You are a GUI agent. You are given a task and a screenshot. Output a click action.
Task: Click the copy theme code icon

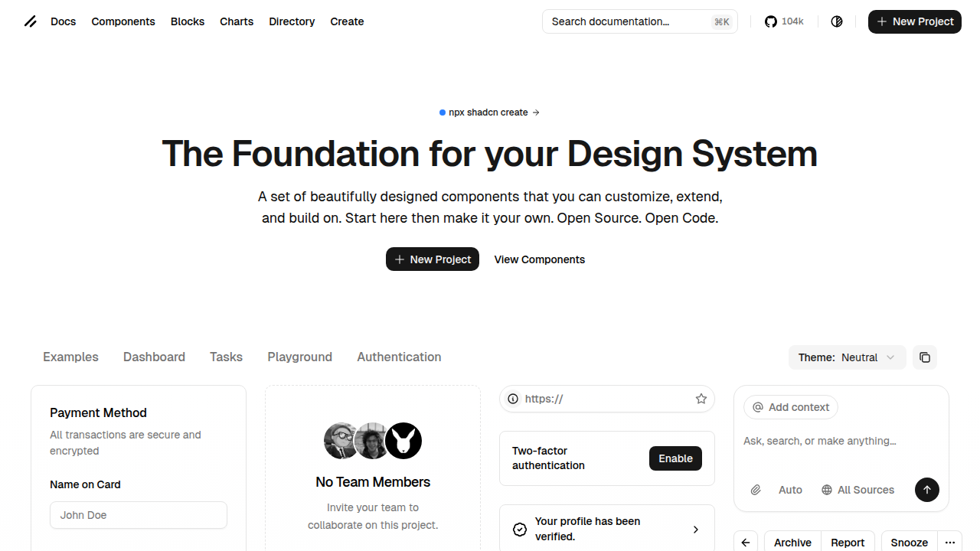[925, 357]
